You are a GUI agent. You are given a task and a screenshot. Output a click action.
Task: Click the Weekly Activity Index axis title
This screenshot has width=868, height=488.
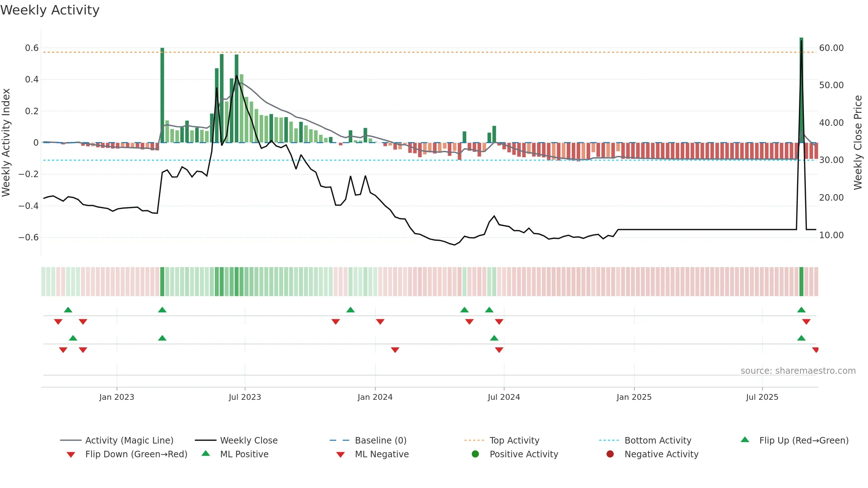(6, 142)
